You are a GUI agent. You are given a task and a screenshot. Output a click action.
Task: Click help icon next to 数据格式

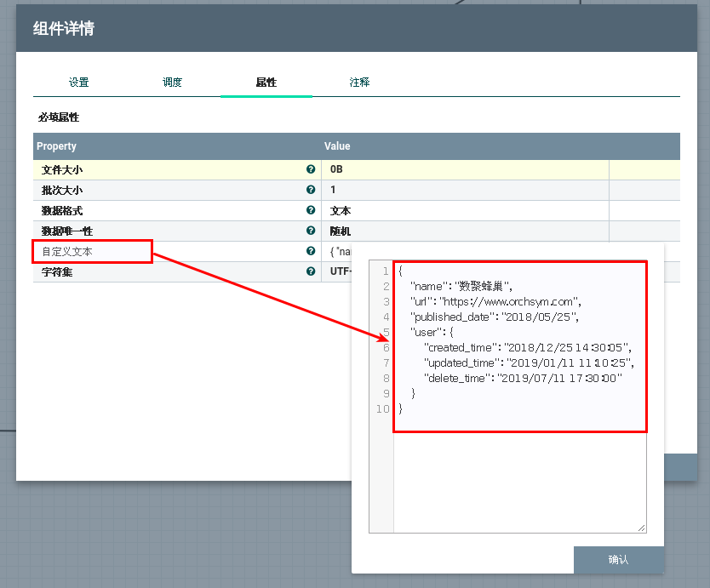tap(311, 211)
